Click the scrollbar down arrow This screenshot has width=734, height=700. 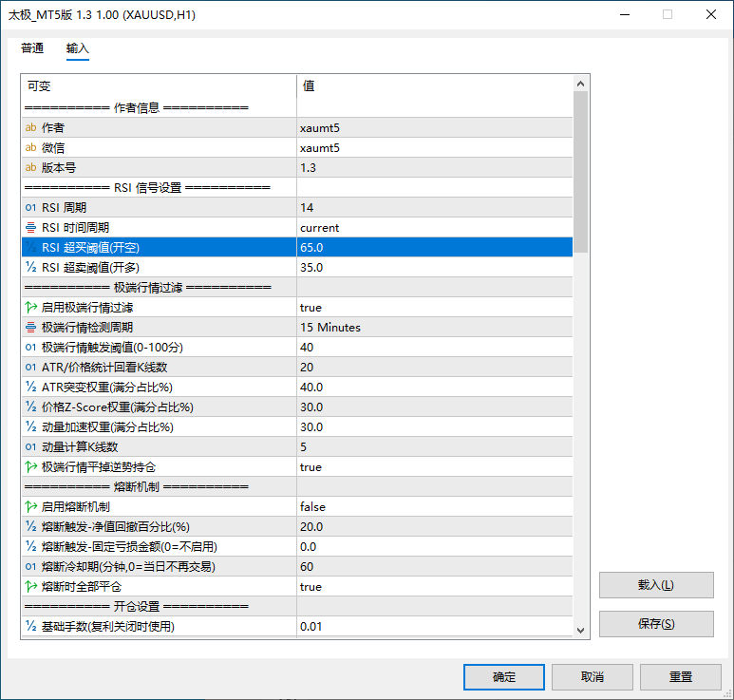coord(580,631)
